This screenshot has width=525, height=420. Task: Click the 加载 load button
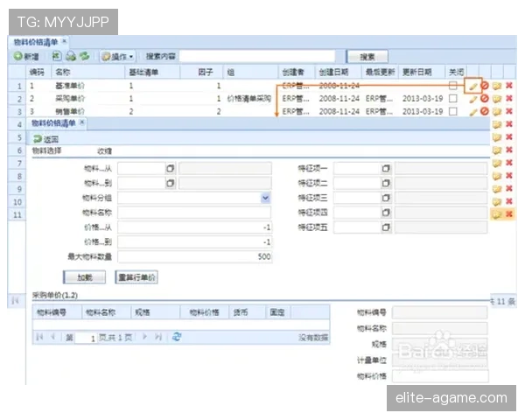point(84,277)
